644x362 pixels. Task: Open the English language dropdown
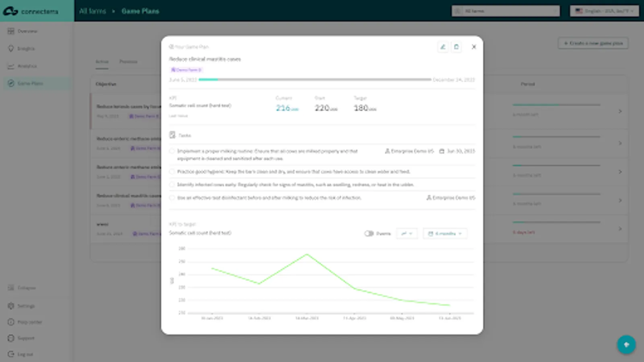(604, 11)
